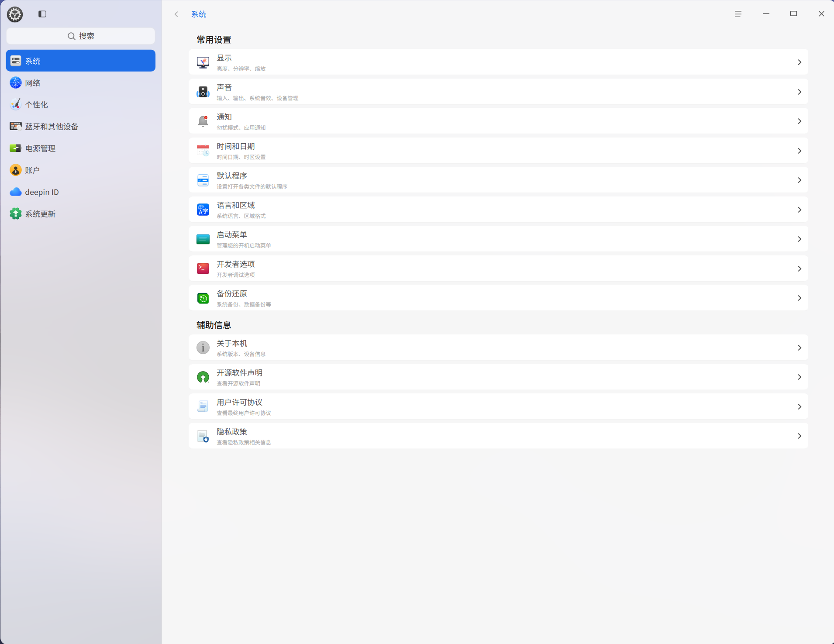Select 系统 in the sidebar
The image size is (834, 644).
point(81,61)
